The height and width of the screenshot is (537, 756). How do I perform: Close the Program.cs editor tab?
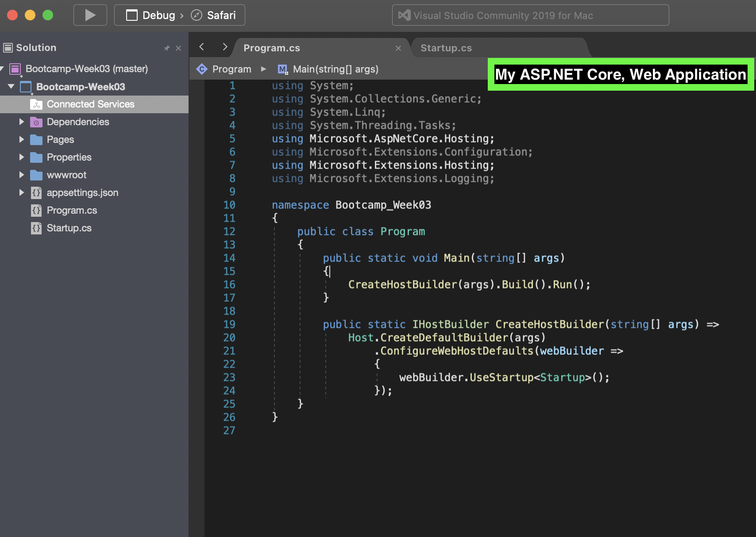[398, 48]
